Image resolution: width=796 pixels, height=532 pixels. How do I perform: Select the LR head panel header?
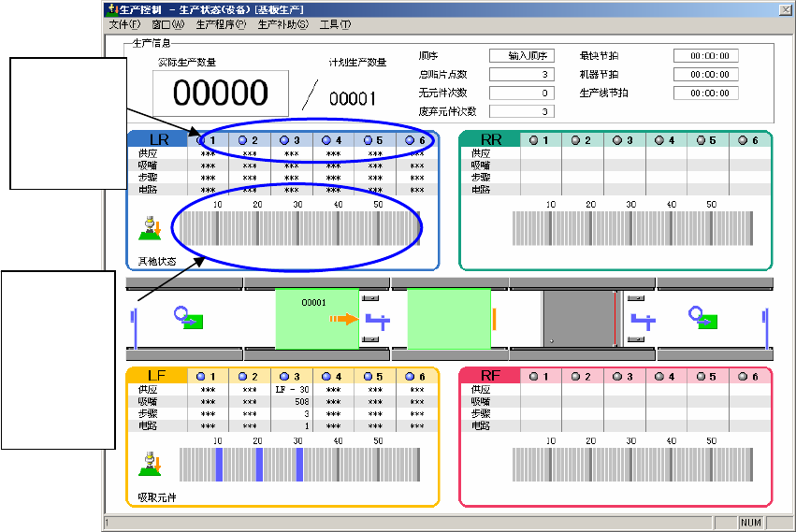pos(158,139)
